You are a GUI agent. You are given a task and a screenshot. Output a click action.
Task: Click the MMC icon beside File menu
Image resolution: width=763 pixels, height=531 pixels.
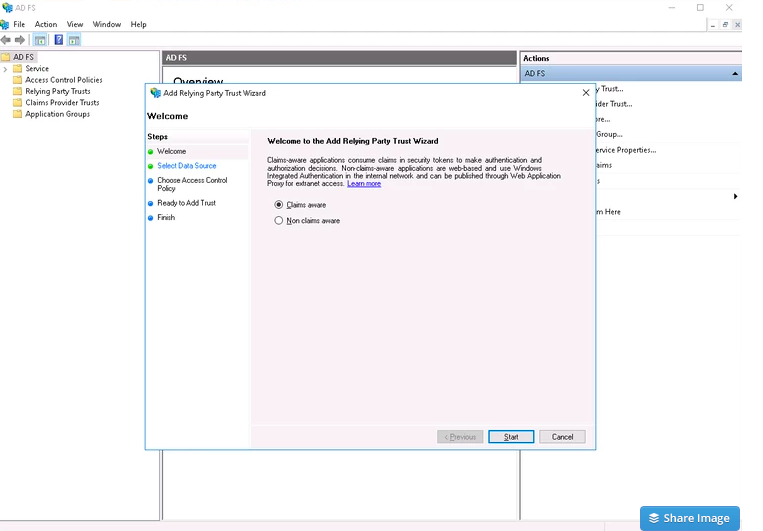pos(5,24)
